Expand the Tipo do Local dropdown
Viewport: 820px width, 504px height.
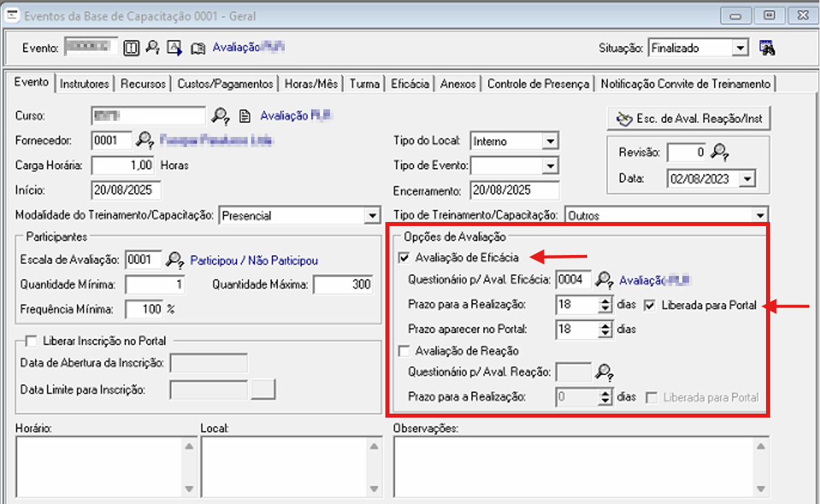551,141
